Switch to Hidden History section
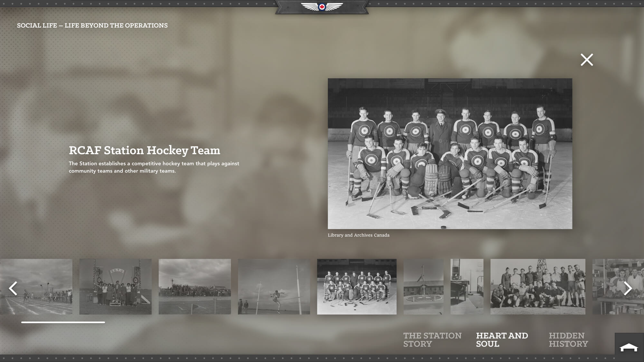Image resolution: width=644 pixels, height=362 pixels. [568, 339]
